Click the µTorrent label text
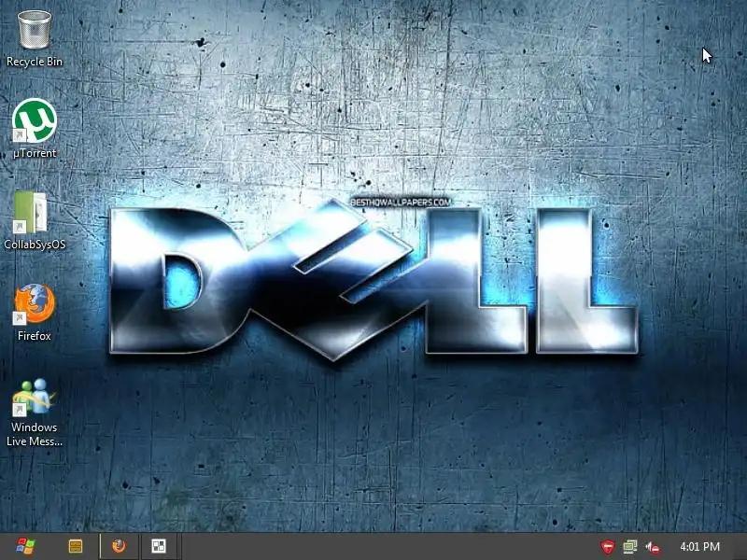Viewport: 747px width, 560px height. tap(35, 153)
